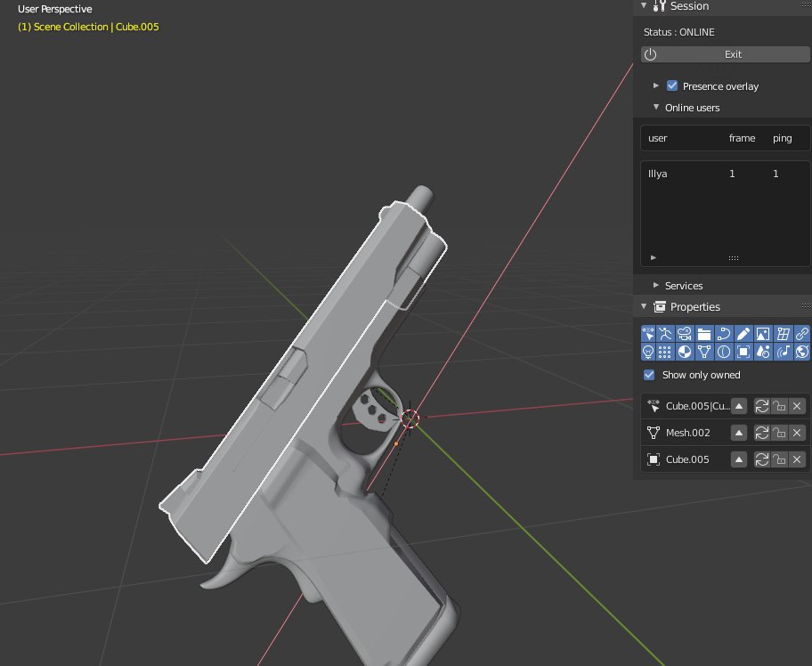Click the Cube.005|Cu... row label
The height and width of the screenshot is (666, 812).
click(x=697, y=406)
